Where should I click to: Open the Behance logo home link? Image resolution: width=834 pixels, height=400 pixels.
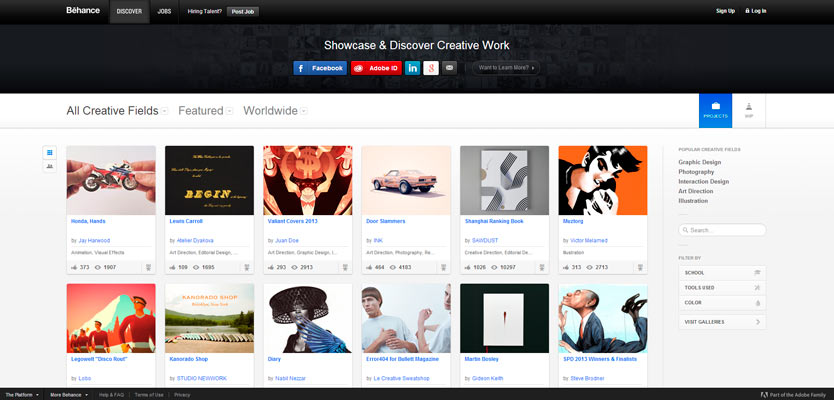[x=83, y=11]
